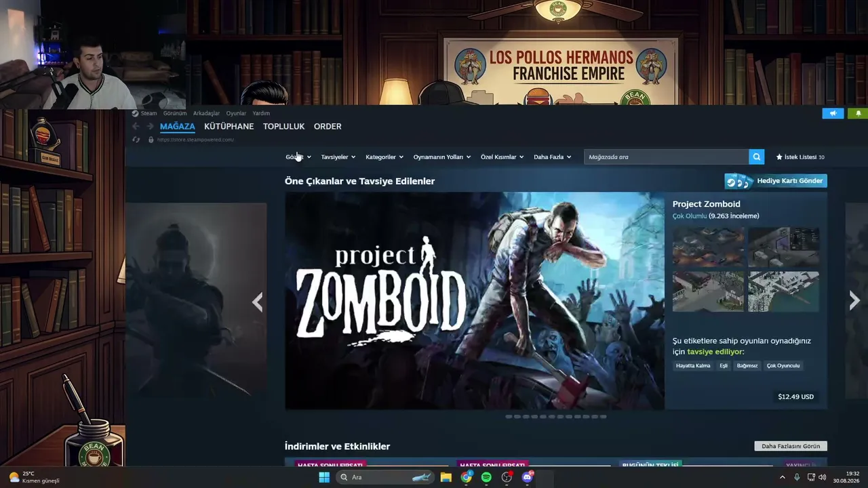
Task: Select the Bağımsız tag
Action: click(747, 365)
